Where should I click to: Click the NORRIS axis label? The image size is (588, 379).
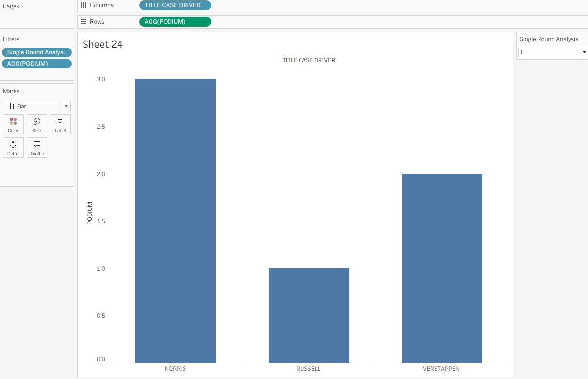pos(175,369)
